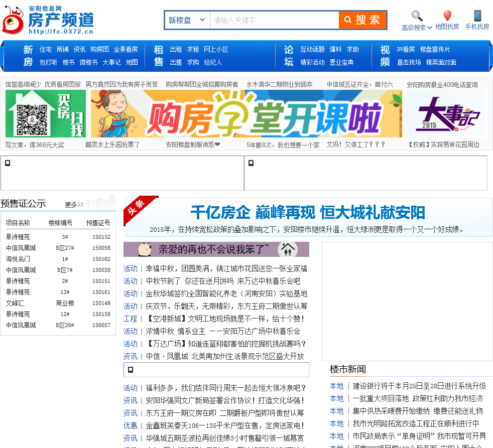Click the 买房扫我 QR code banner
The width and height of the screenshot is (493, 448).
46,113
